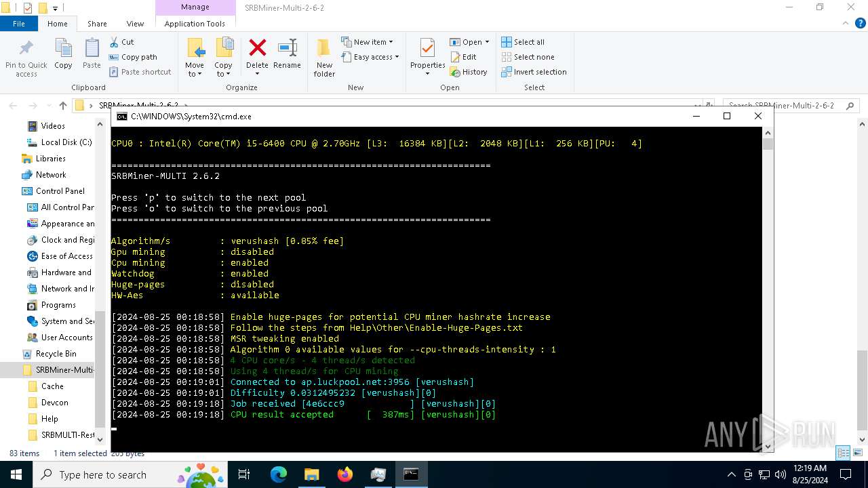Click Copy path in ribbon
The height and width of the screenshot is (488, 868).
[x=134, y=57]
